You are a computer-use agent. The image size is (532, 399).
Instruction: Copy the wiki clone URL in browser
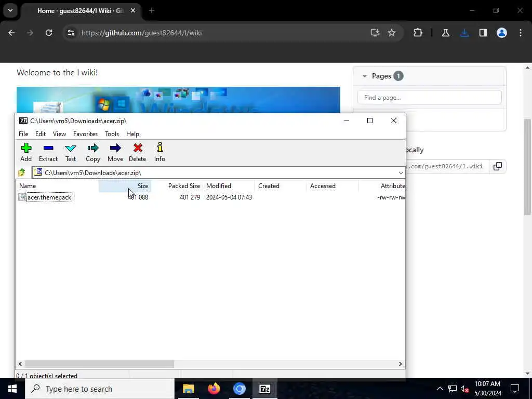[x=497, y=166]
